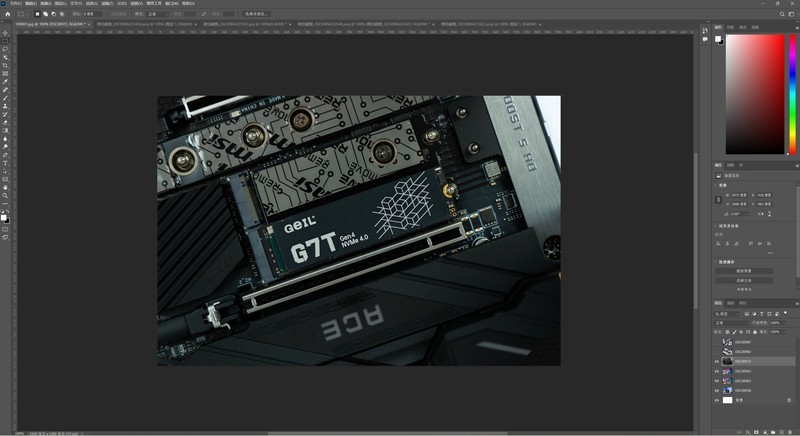Open the File menu
Screen dimensions: 800x436
coord(16,3)
